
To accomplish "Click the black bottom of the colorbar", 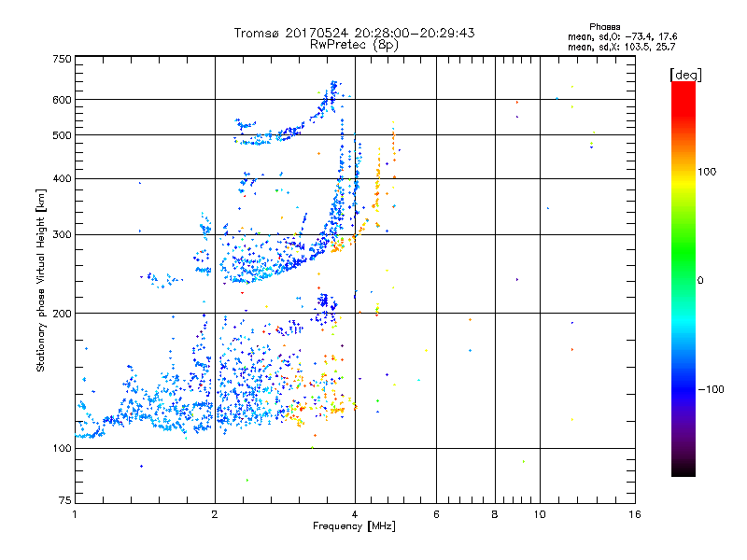I will (684, 469).
